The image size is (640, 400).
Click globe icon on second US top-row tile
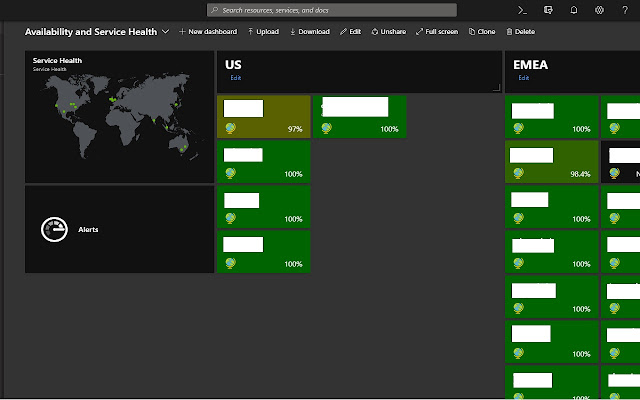[326, 129]
